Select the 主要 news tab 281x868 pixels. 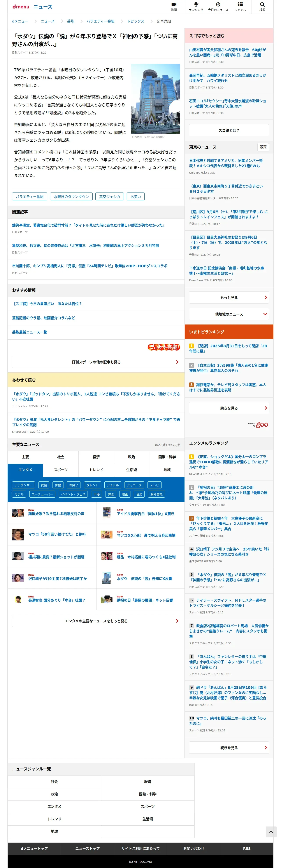[x=25, y=457]
